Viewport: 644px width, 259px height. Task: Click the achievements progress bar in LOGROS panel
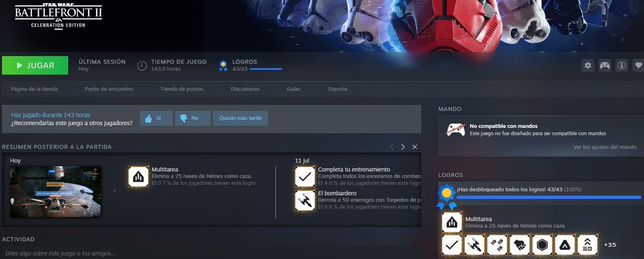tap(548, 197)
